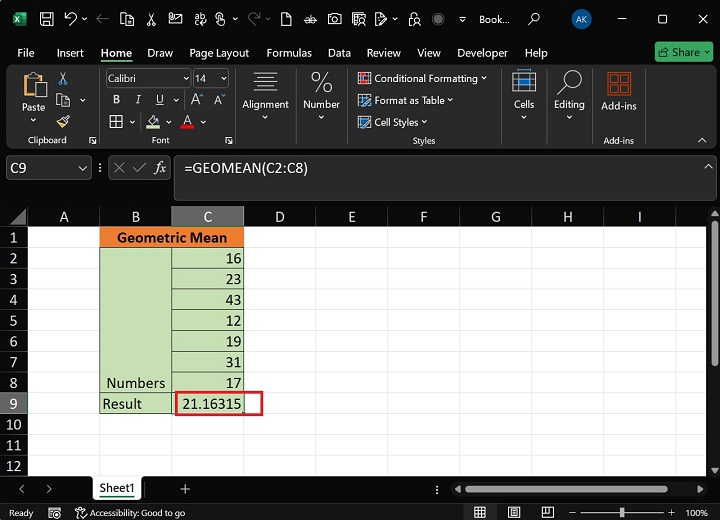This screenshot has width=720, height=520.
Task: Open the Formulas ribbon tab
Action: click(288, 53)
